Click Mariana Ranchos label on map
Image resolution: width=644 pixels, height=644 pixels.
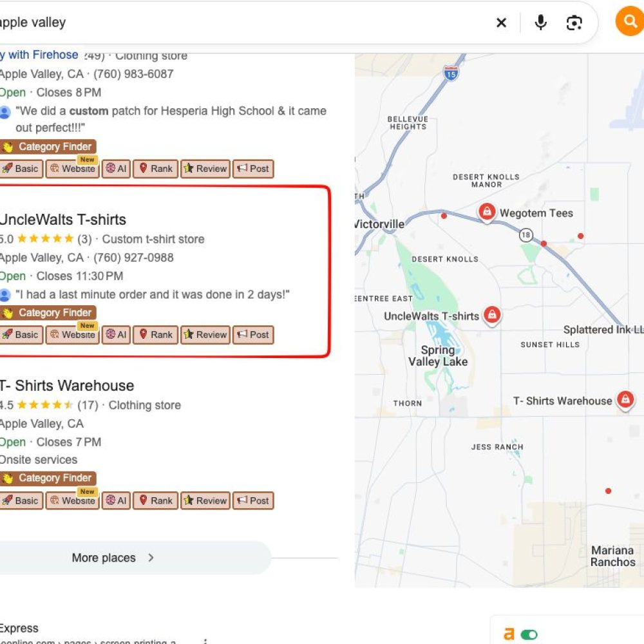point(613,556)
